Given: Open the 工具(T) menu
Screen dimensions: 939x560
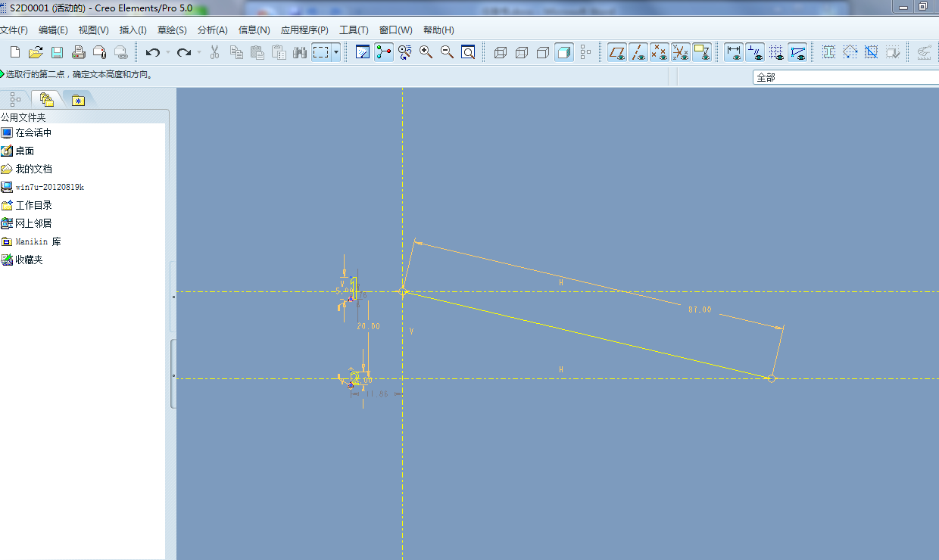Looking at the screenshot, I should [354, 30].
